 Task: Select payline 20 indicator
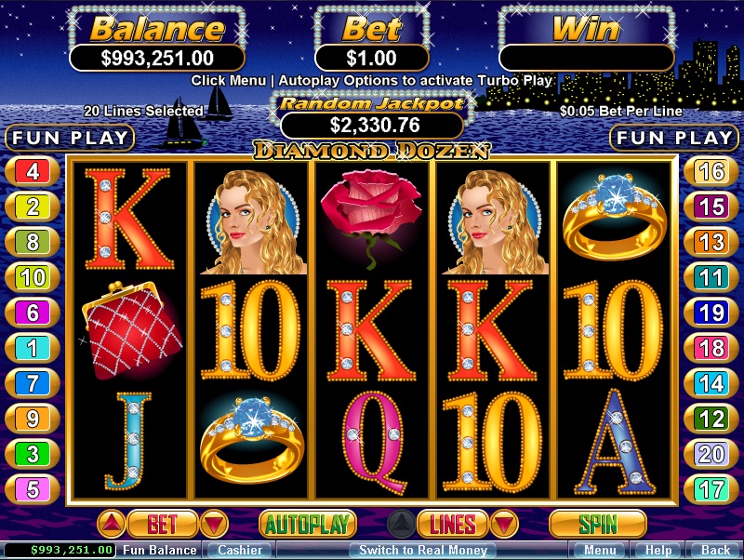coord(711,454)
